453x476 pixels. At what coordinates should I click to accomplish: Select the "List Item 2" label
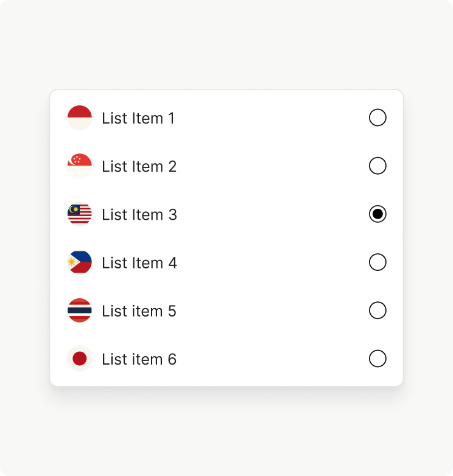point(139,166)
